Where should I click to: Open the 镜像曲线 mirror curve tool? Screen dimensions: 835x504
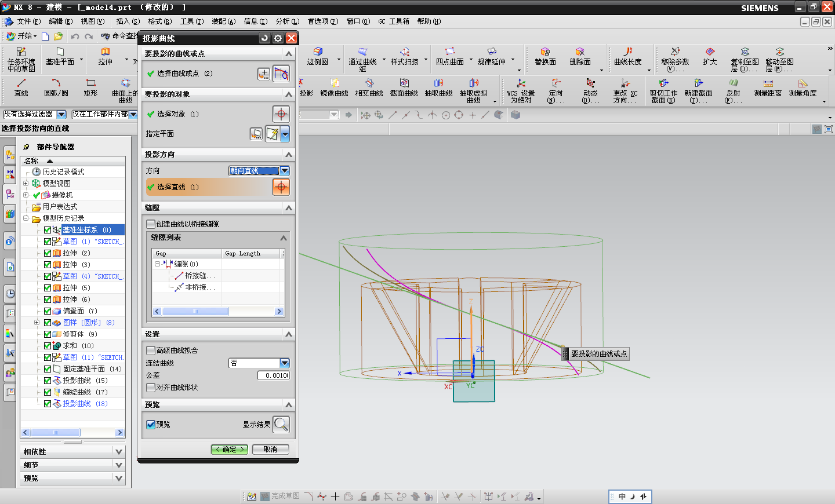coord(335,87)
